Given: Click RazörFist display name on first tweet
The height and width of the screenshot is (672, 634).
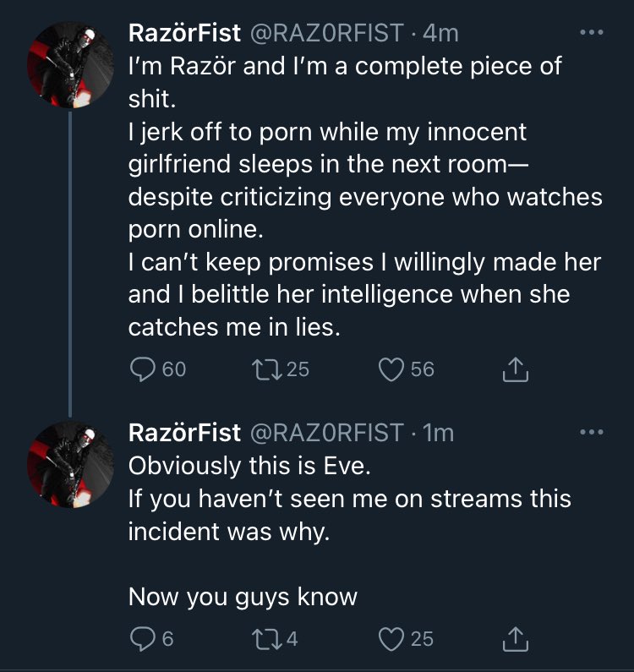Looking at the screenshot, I should tap(183, 33).
